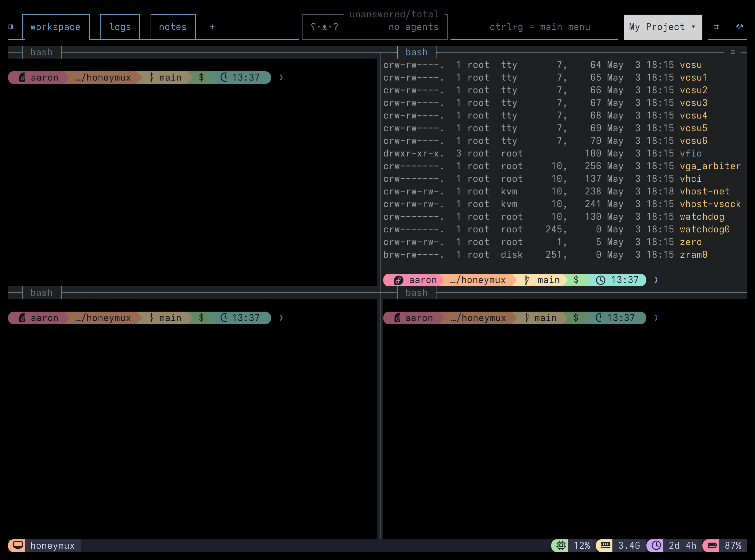This screenshot has height=560, width=755.
Task: Click the 3.4G memory value
Action: click(x=629, y=545)
